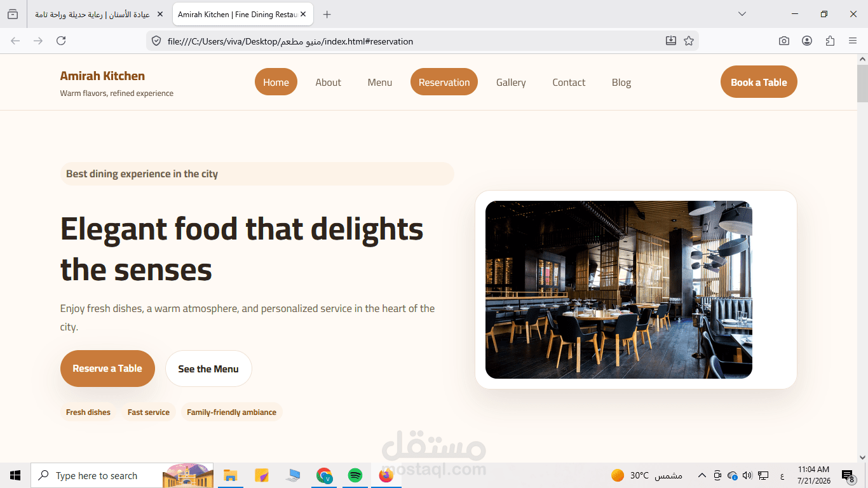Go to the Reservation nav item

point(444,82)
